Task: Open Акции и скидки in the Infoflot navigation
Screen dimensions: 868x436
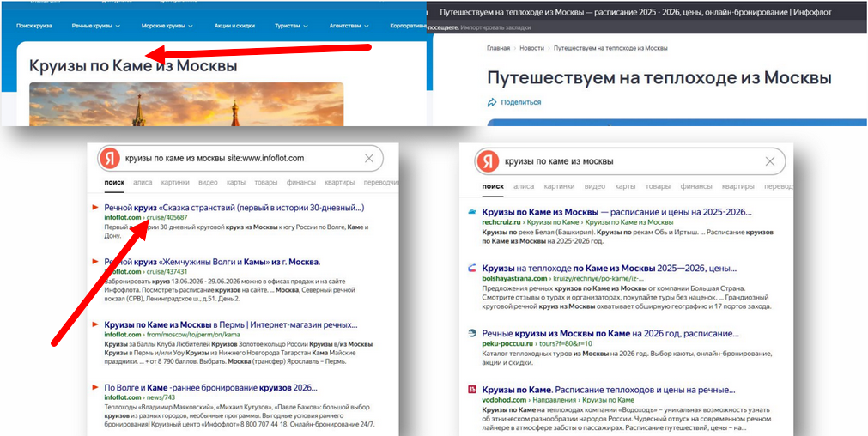Action: pyautogui.click(x=234, y=26)
